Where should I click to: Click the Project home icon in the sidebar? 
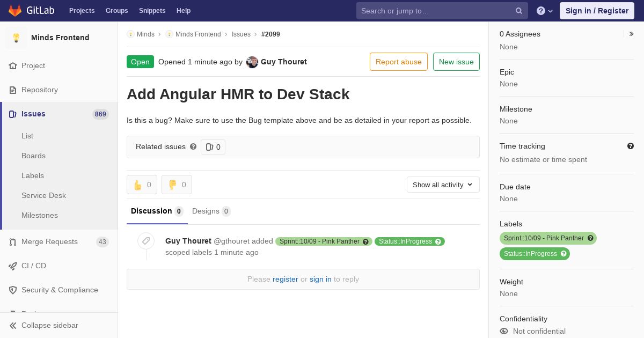[13, 66]
